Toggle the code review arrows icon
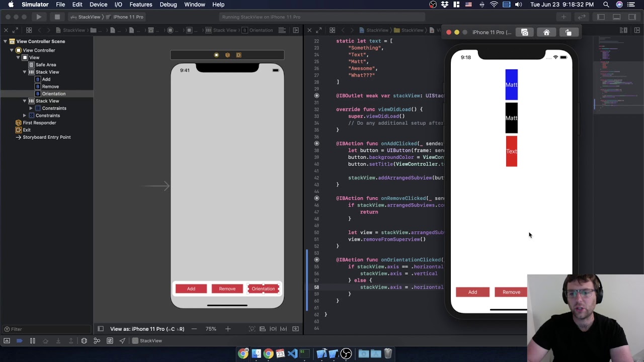The image size is (644, 362). pos(582,17)
